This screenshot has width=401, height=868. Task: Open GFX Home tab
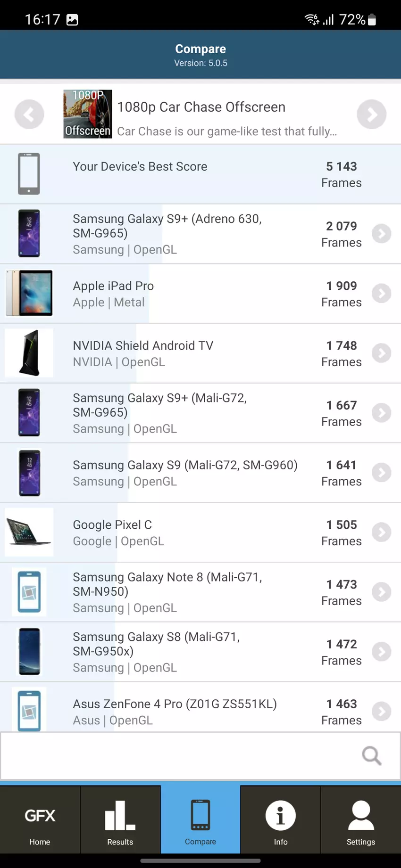(40, 821)
